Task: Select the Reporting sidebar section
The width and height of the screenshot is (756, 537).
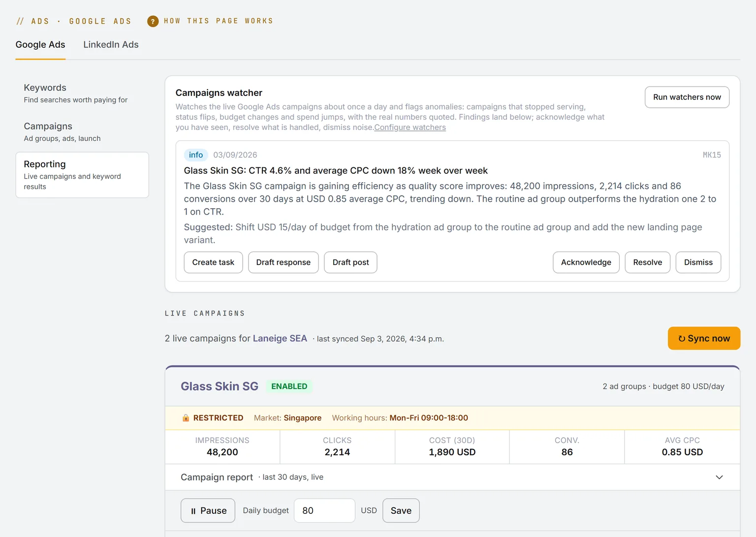Action: pyautogui.click(x=82, y=175)
